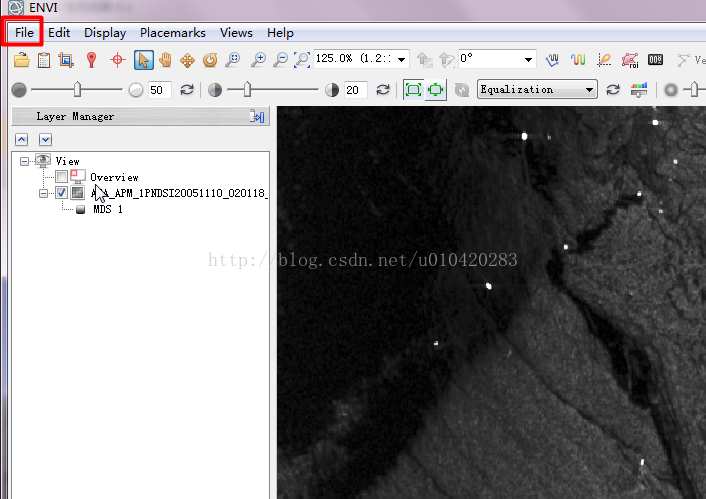Open the Edit menu
This screenshot has height=499, width=706.
59,32
